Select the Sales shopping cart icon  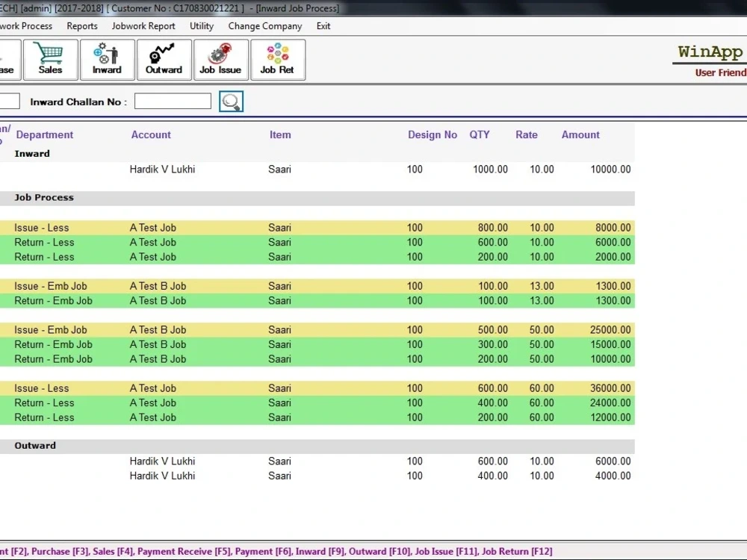click(x=50, y=59)
